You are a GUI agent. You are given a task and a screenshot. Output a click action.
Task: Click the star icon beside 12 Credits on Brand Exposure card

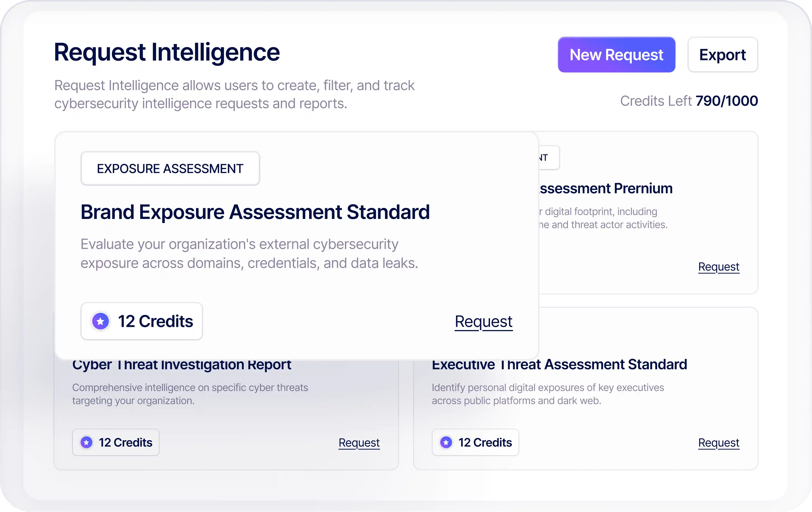tap(100, 321)
